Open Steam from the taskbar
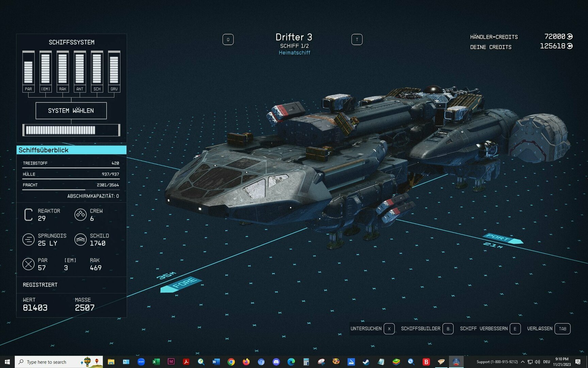This screenshot has width=588, height=368. pos(366,362)
